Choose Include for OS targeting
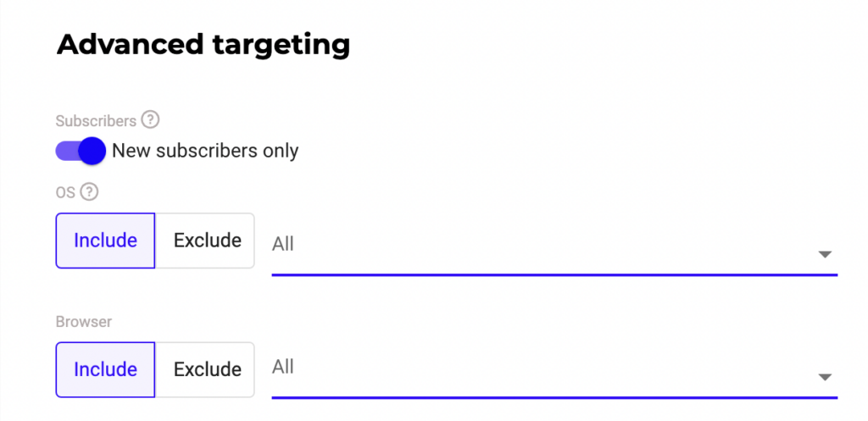The image size is (868, 421). (105, 241)
